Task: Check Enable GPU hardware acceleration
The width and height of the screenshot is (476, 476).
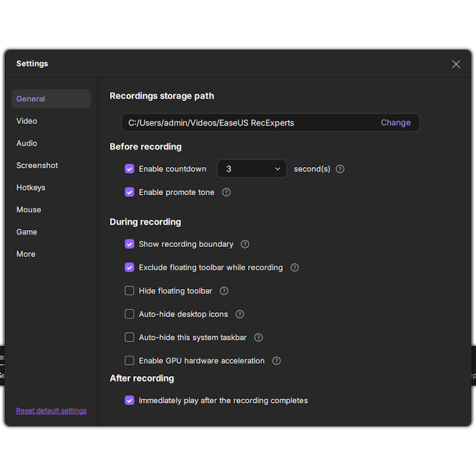Action: 129,361
